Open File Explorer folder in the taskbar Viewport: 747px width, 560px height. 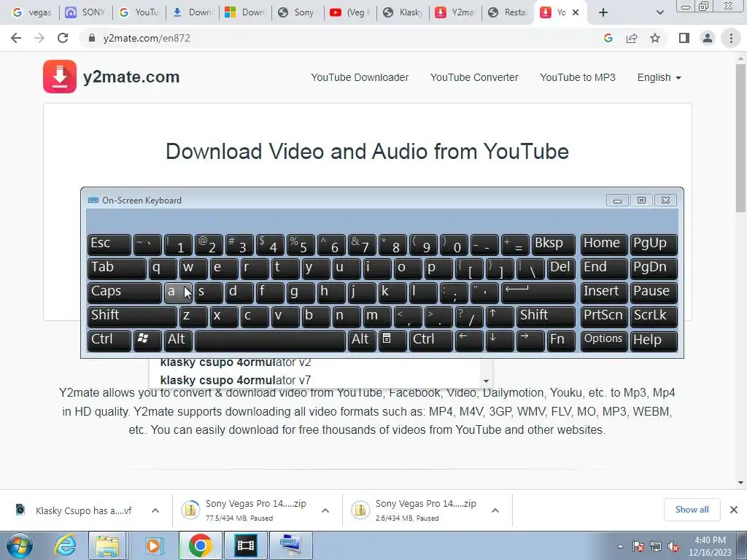[107, 545]
